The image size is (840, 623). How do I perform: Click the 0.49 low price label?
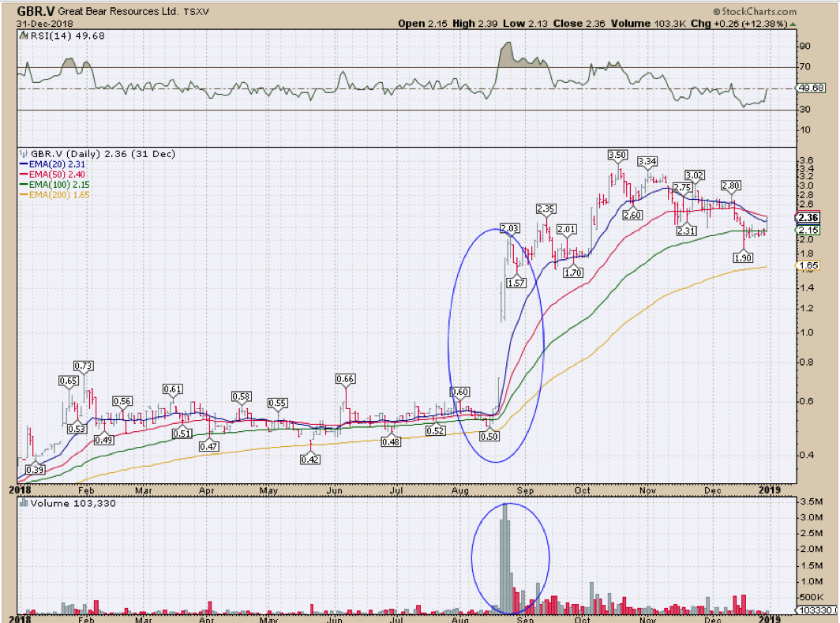point(103,440)
